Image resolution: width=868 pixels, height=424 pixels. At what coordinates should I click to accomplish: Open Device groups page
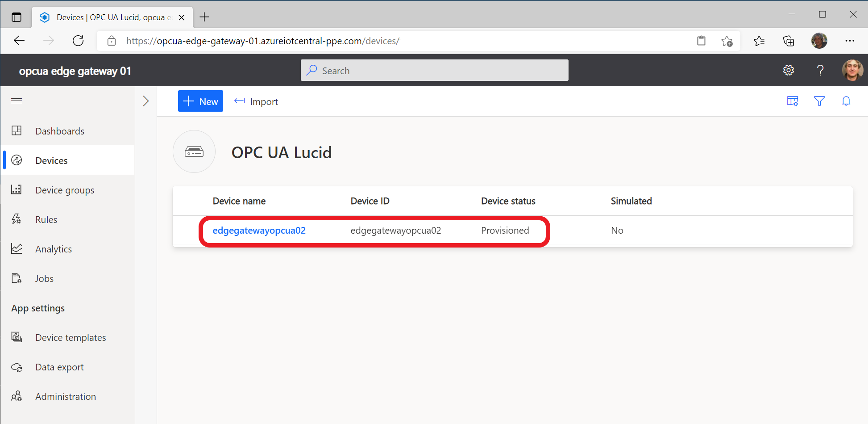coord(67,190)
